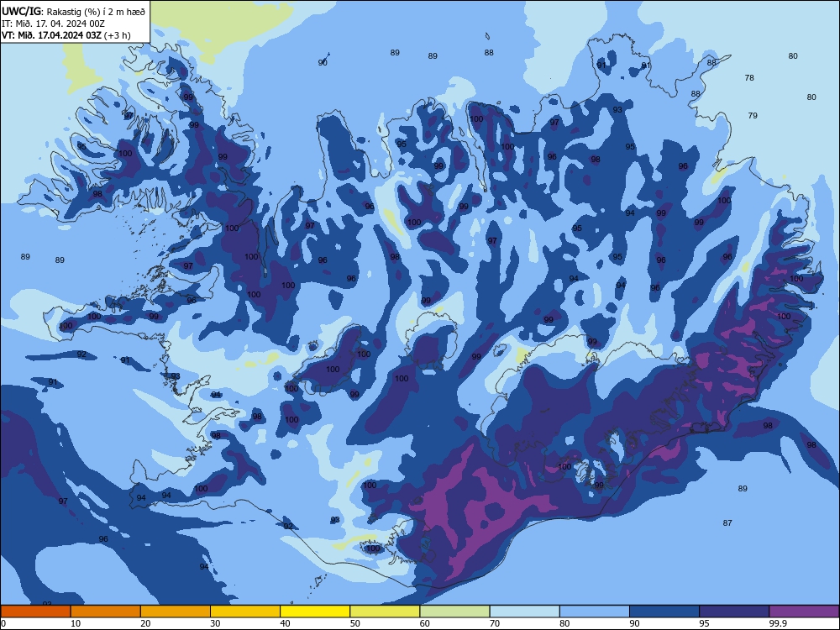
Task: Select the 95–99.9 navy legend swatch
Action: (x=734, y=612)
